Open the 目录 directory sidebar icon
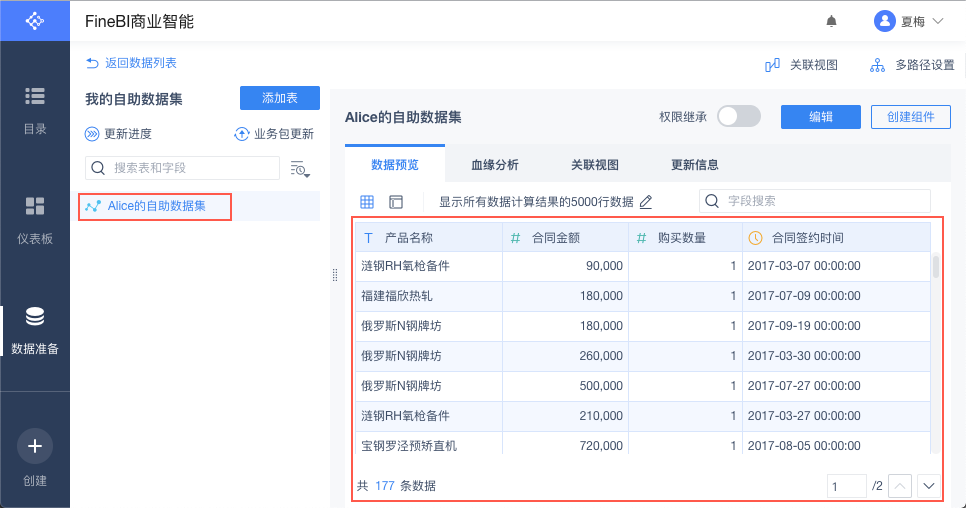The height and width of the screenshot is (508, 966). tap(35, 96)
